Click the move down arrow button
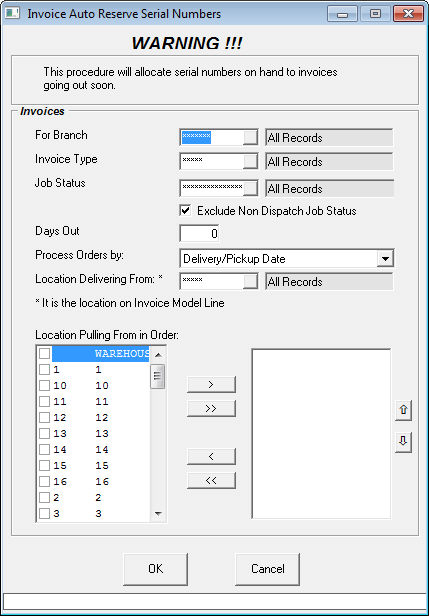Viewport: 429px width, 616px height. 403,442
